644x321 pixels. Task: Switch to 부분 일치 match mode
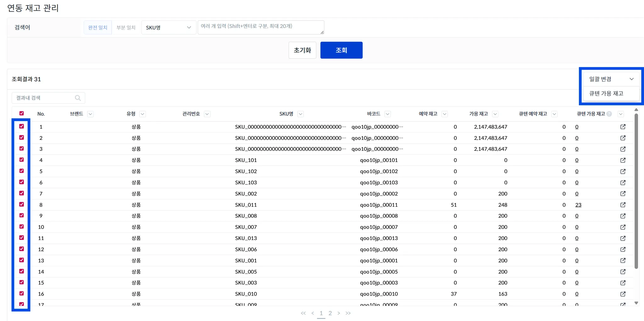[x=126, y=28]
